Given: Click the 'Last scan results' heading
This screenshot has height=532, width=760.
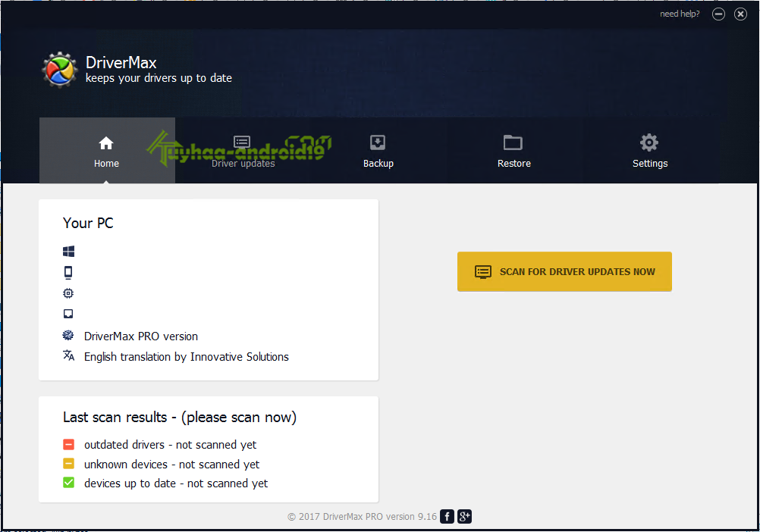Looking at the screenshot, I should (180, 418).
